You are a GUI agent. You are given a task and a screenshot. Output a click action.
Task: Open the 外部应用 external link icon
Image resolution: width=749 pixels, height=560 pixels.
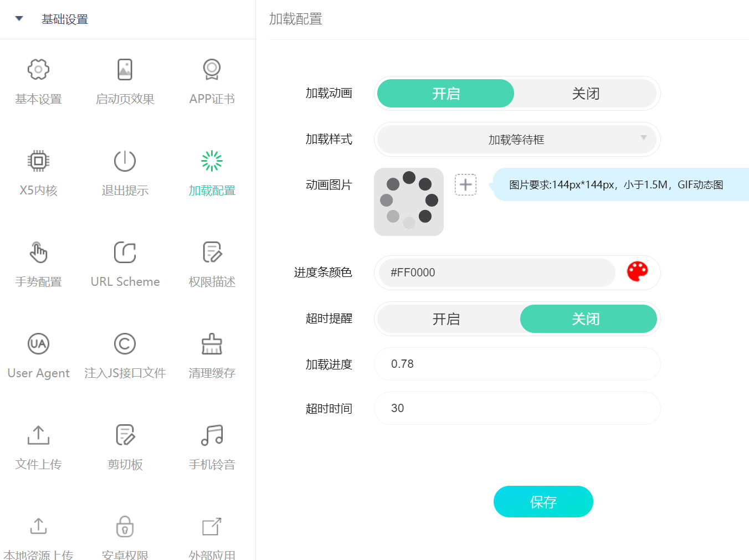212,526
